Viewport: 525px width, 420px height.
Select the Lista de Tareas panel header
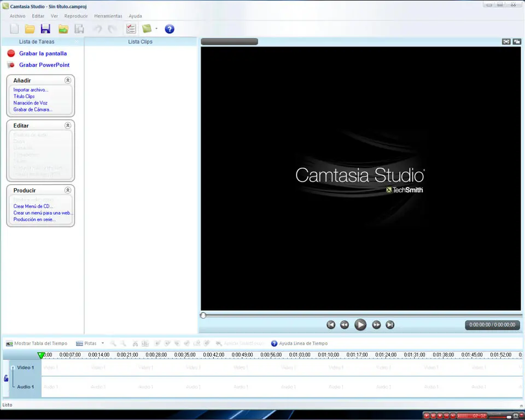coord(42,42)
